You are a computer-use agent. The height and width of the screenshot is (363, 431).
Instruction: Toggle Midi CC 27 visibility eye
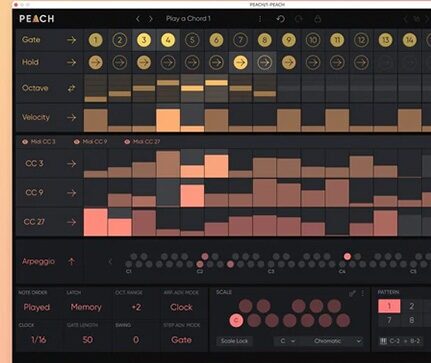tap(127, 142)
